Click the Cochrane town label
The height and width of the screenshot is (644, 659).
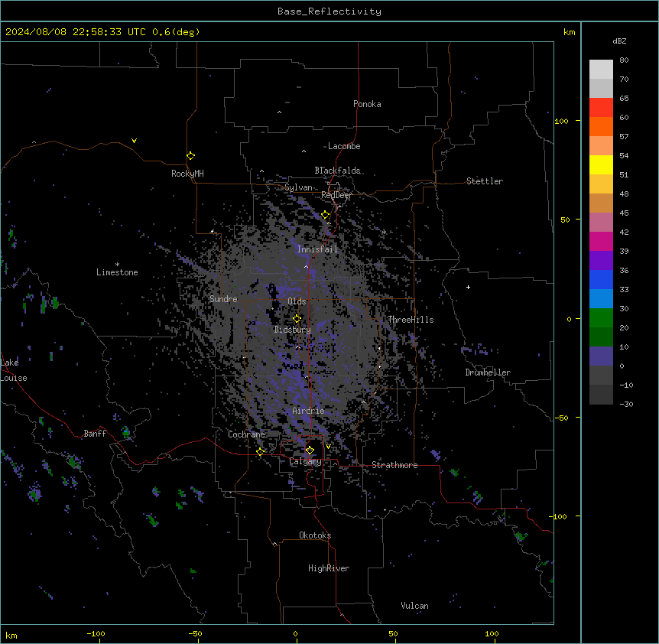click(246, 434)
